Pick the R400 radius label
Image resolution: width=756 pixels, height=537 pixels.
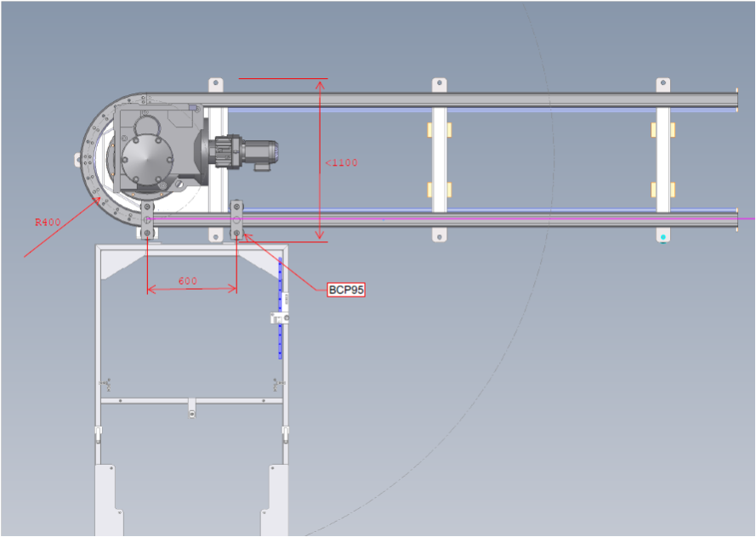pos(48,222)
